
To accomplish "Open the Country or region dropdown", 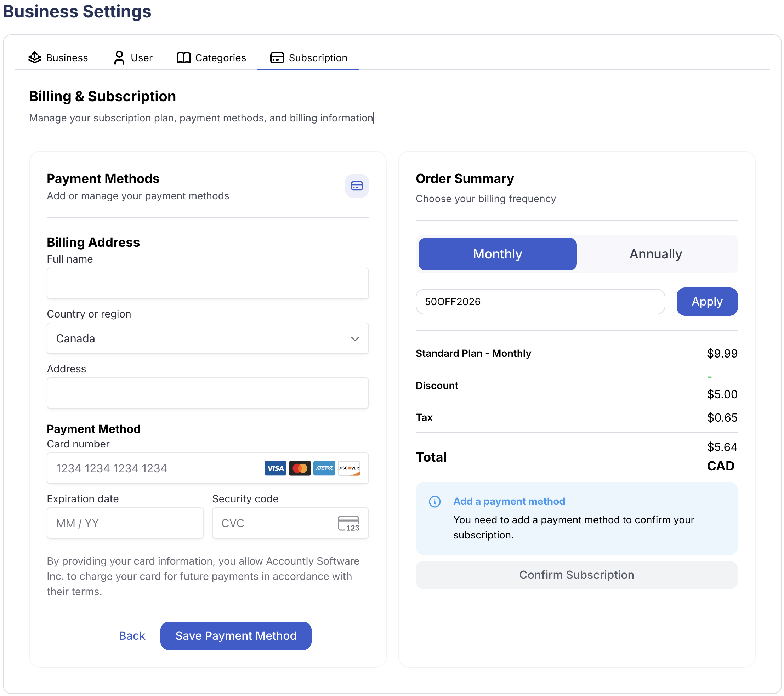I will coord(207,338).
